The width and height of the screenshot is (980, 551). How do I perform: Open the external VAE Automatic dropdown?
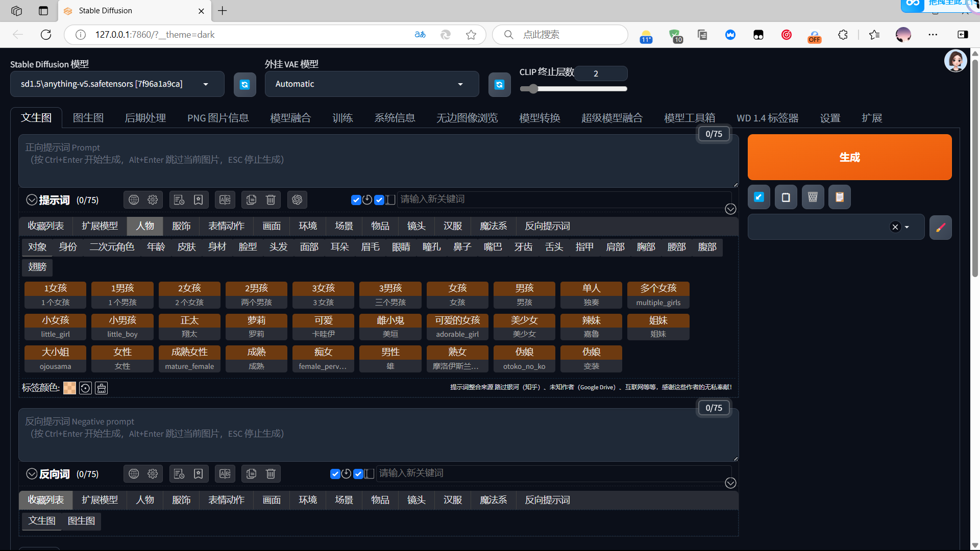point(372,84)
